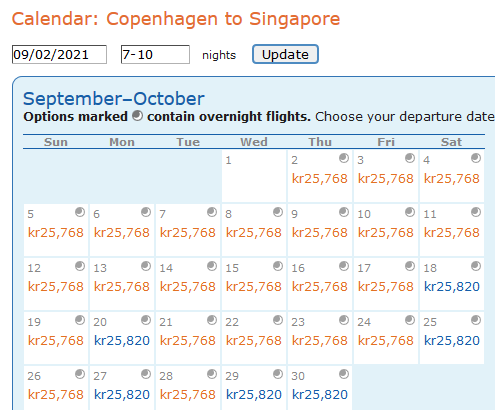Click the nights range field showing 7-10

click(x=155, y=54)
